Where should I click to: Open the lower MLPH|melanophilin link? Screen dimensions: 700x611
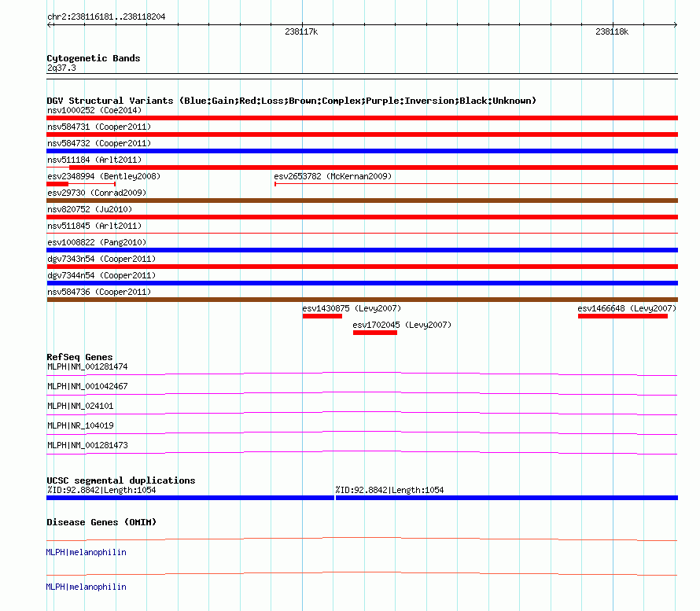87,587
